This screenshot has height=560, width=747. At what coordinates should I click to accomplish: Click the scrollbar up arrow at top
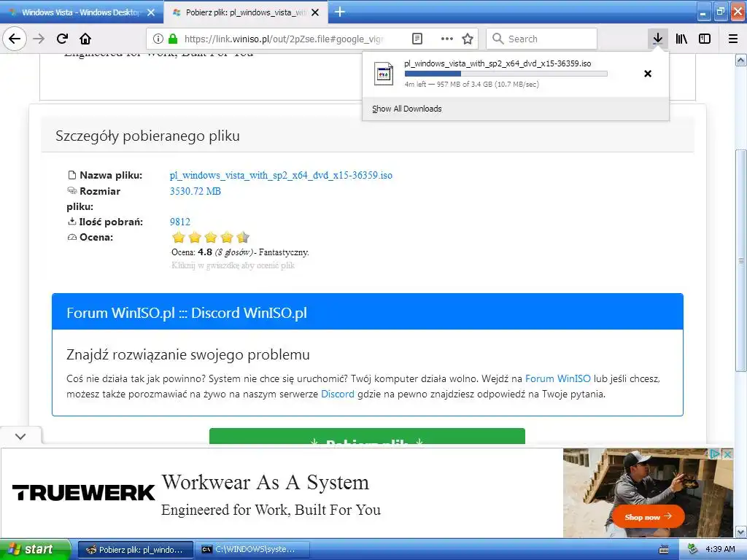[741, 60]
